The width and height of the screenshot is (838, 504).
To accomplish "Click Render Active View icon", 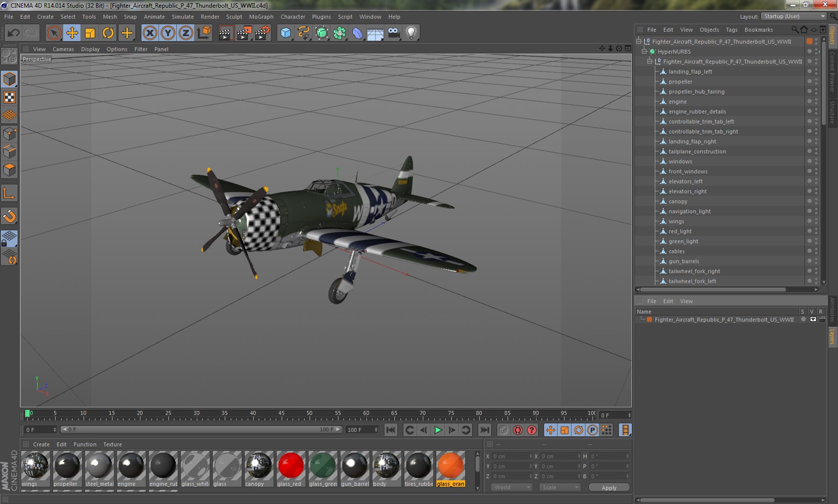I will 225,33.
